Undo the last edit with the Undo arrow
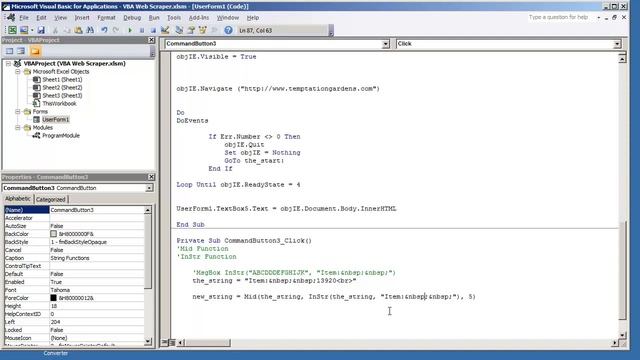The image size is (640, 360). tap(104, 30)
